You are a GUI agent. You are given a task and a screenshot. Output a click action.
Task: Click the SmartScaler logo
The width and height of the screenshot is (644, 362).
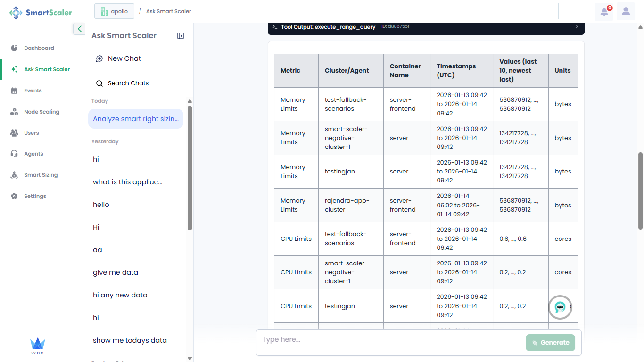(x=41, y=13)
